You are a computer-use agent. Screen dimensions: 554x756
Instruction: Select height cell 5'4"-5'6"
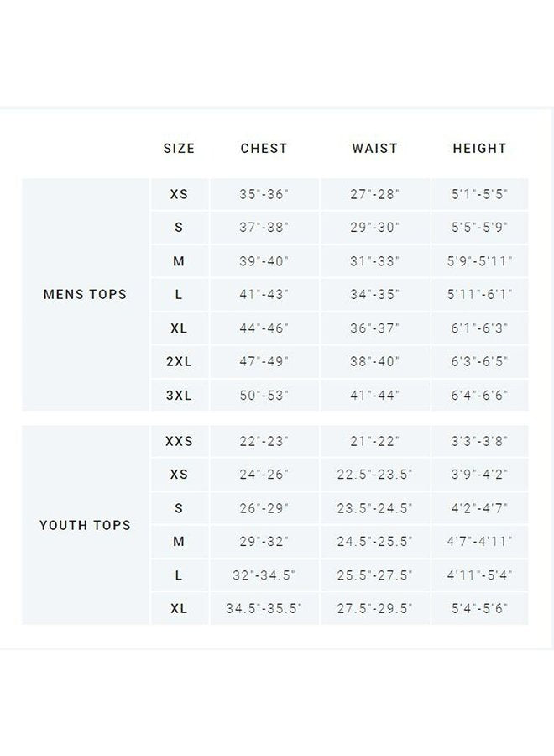click(x=479, y=609)
